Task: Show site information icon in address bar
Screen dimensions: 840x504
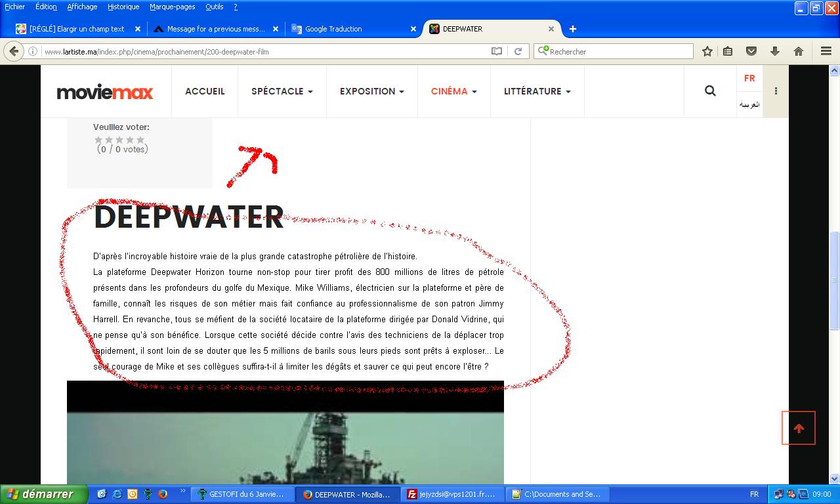Action: tap(33, 51)
